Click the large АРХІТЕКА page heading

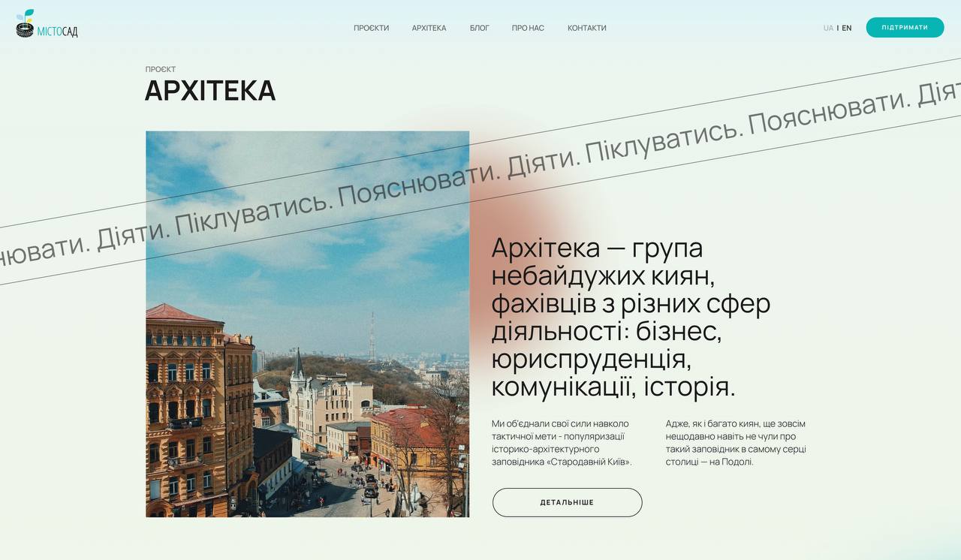[x=210, y=91]
